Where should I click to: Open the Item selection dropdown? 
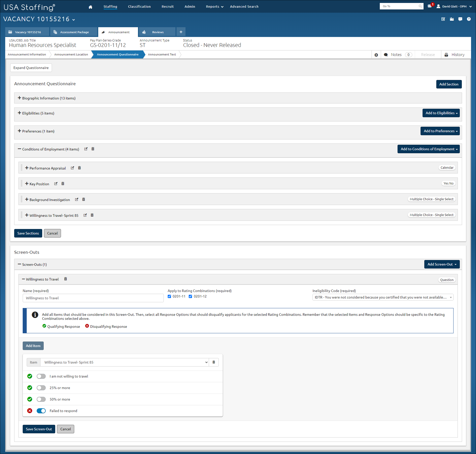point(124,362)
